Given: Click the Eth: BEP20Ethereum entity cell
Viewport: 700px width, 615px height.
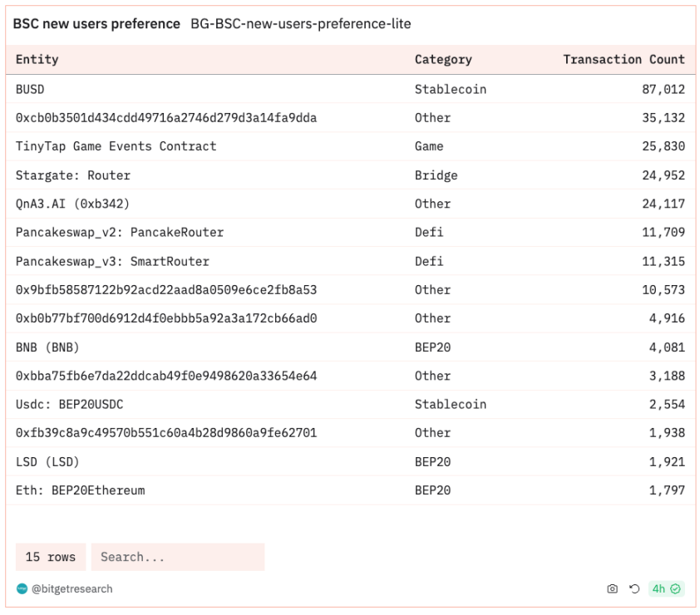Looking at the screenshot, I should [81, 490].
